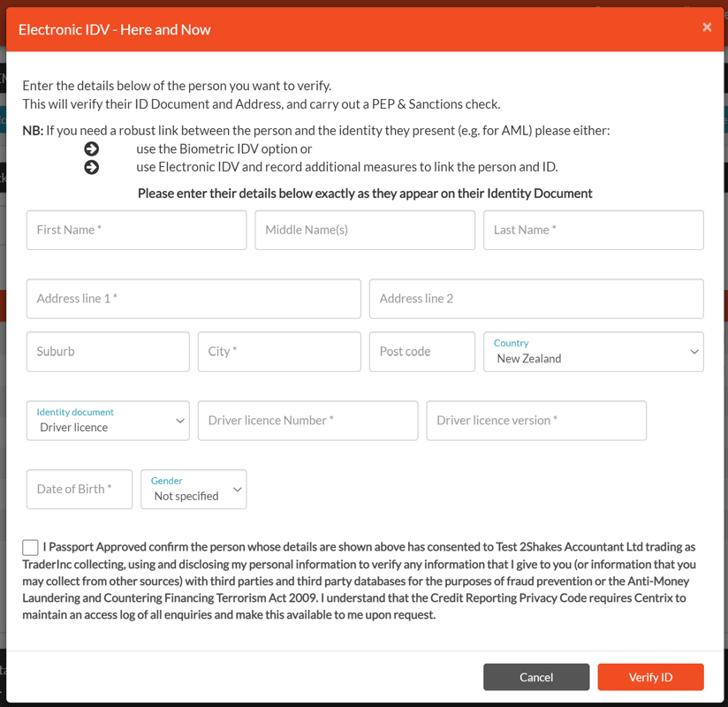Close the Electronic IDV dialog
Image resolution: width=728 pixels, height=707 pixels.
tap(707, 27)
